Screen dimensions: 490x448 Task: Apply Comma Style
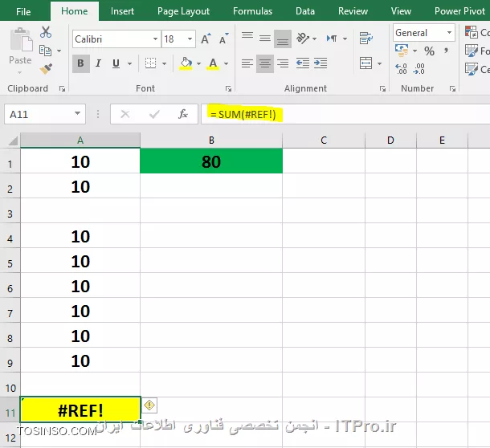click(447, 51)
